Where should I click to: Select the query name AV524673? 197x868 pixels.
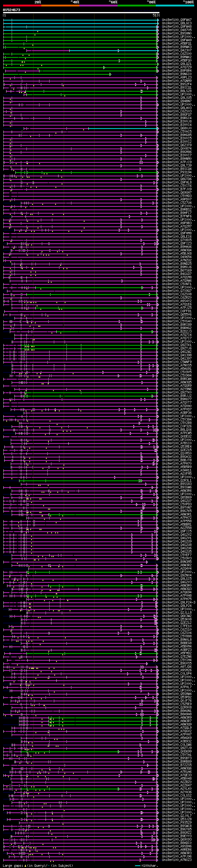pyautogui.click(x=11, y=10)
